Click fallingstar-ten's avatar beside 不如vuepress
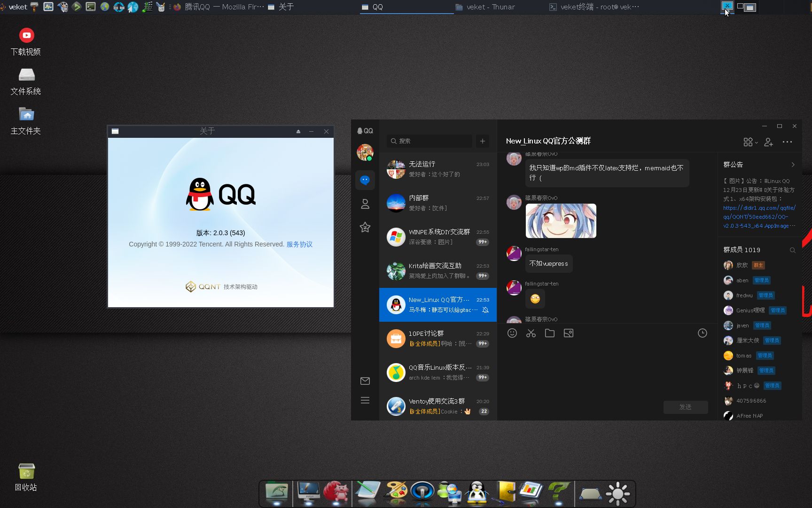Screen dimensions: 812x508 (514, 254)
